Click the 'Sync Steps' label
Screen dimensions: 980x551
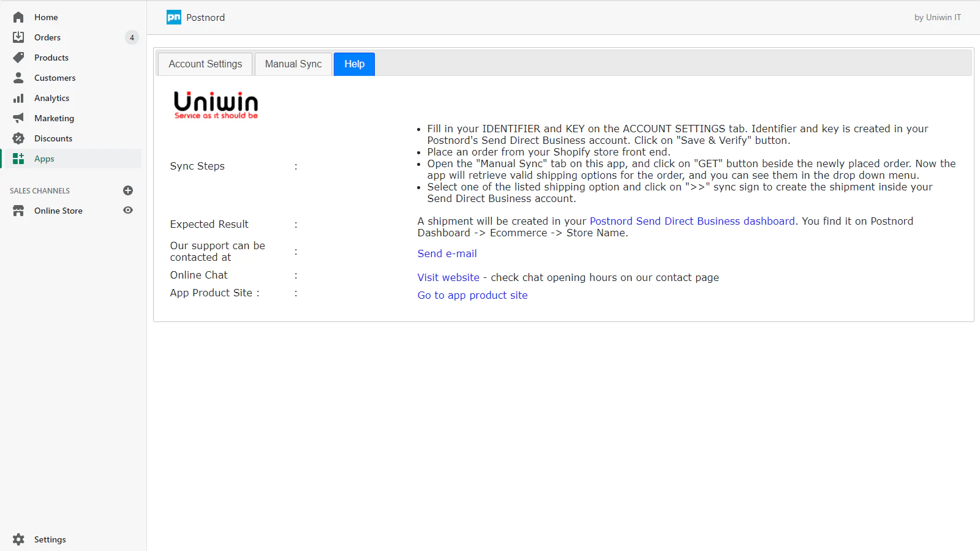[x=197, y=166]
